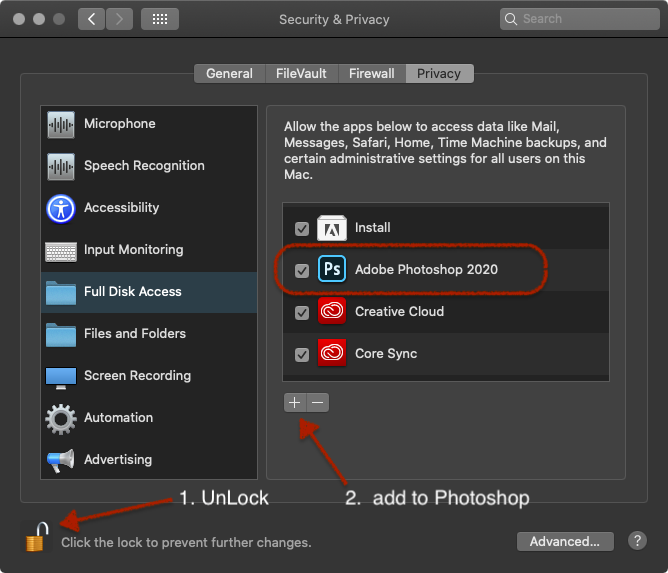Click the back navigation arrow

[91, 19]
